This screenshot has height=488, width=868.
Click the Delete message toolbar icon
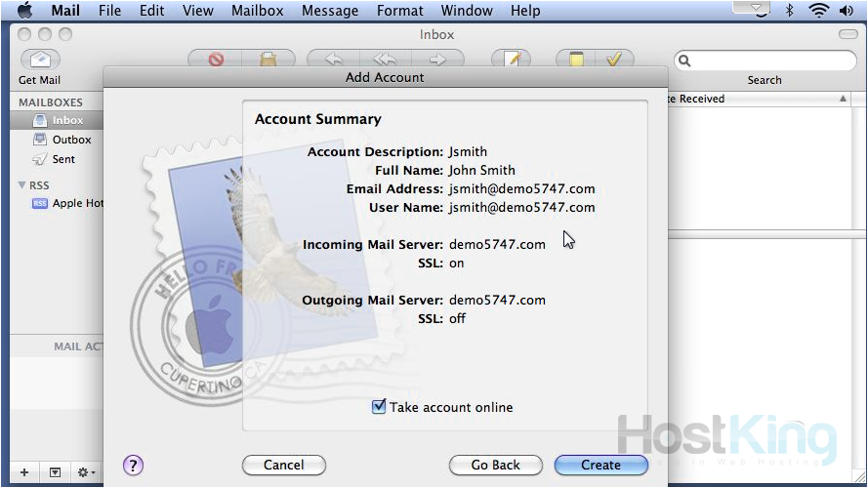click(216, 60)
